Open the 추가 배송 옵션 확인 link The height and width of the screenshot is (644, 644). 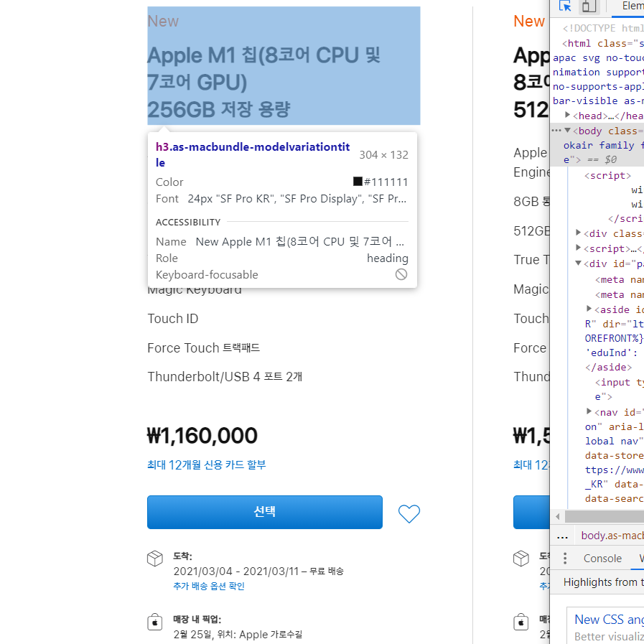(x=209, y=586)
